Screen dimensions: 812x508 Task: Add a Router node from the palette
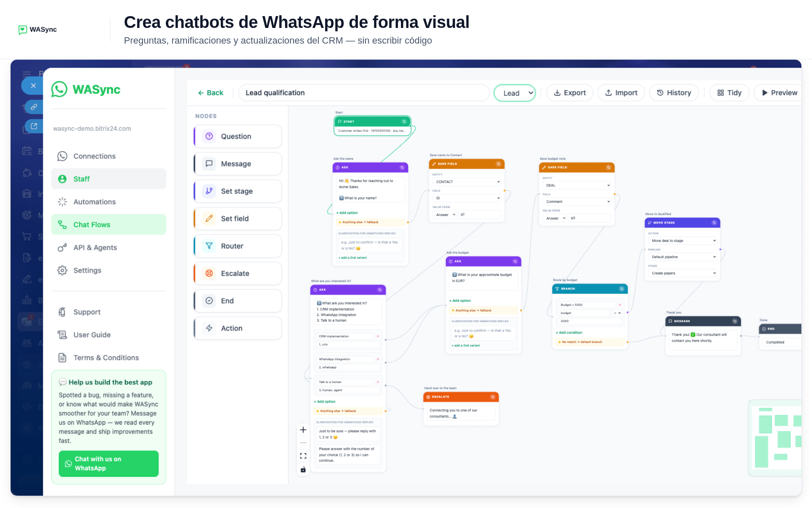pos(238,246)
